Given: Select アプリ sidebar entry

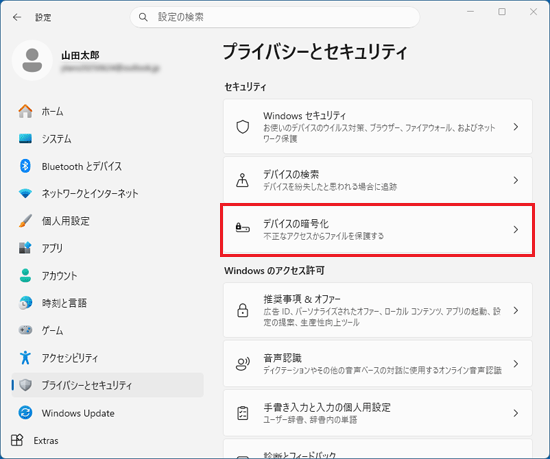Looking at the screenshot, I should pos(52,248).
